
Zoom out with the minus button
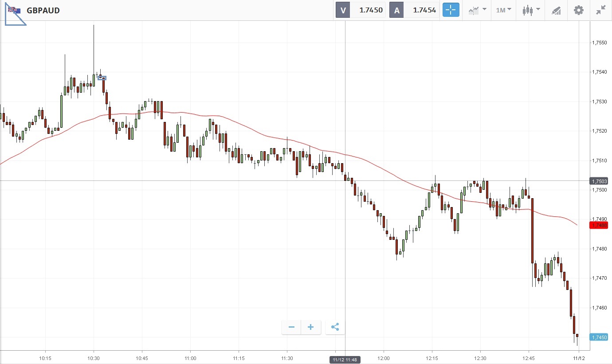click(x=291, y=327)
